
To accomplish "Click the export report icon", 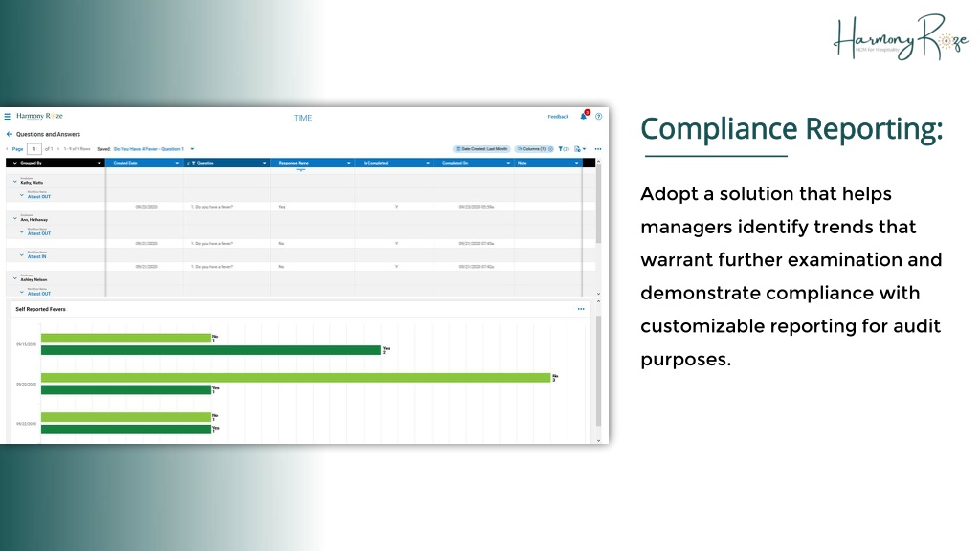I will [577, 149].
